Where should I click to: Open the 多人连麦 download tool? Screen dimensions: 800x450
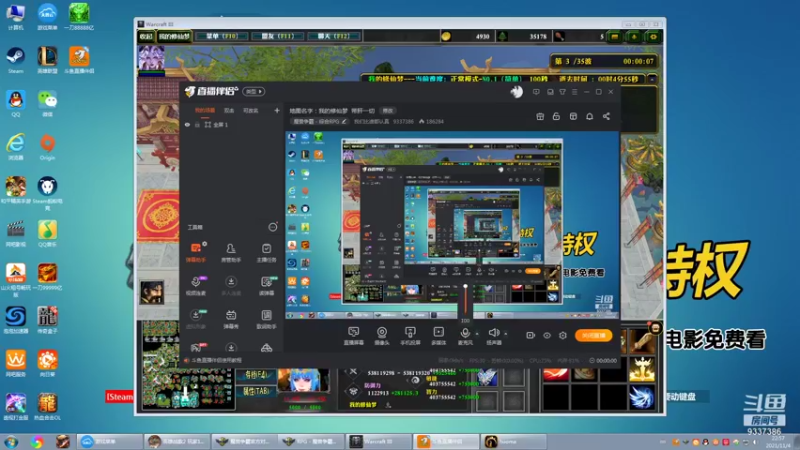(x=231, y=286)
